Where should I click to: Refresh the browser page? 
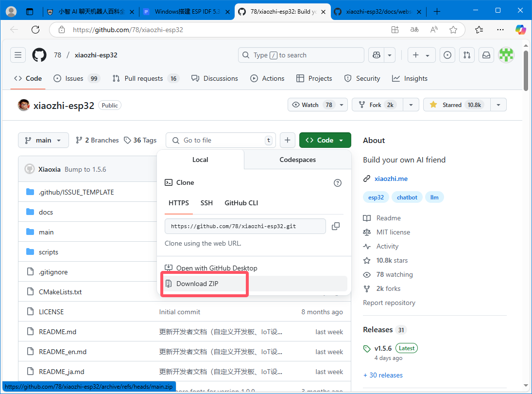pyautogui.click(x=35, y=30)
